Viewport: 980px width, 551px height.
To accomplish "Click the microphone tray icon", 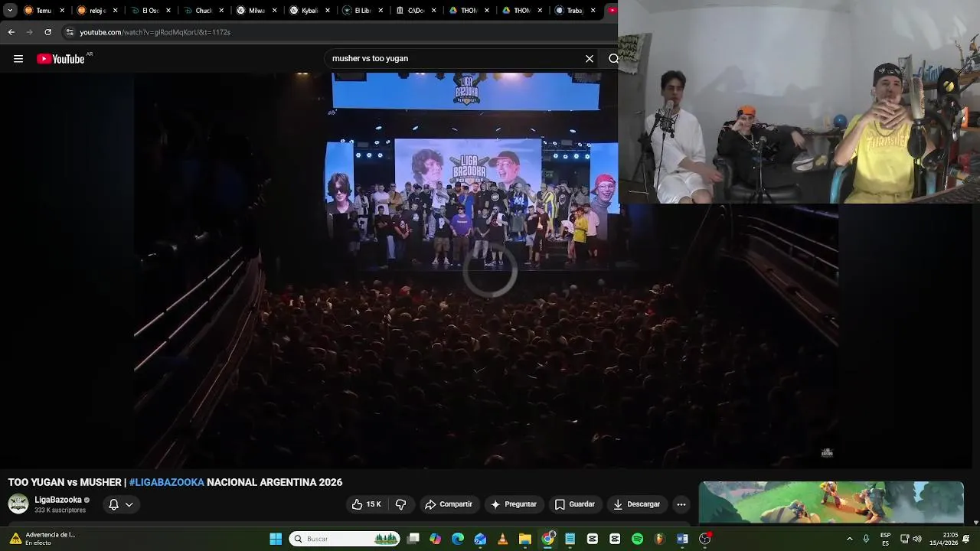I will tap(866, 539).
